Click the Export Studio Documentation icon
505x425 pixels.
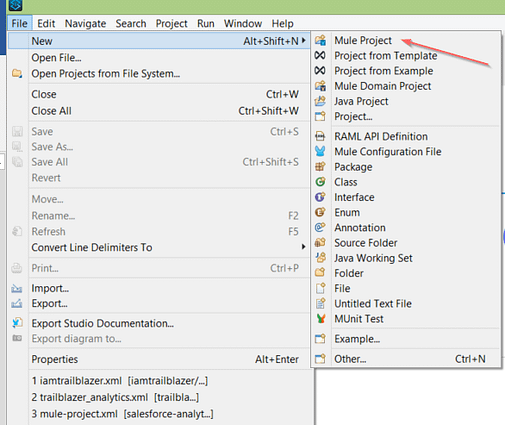[x=17, y=323]
